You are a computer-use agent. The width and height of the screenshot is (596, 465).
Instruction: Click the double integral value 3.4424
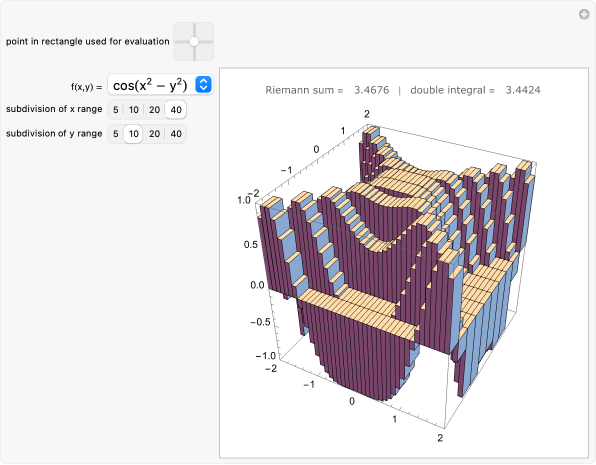[x=523, y=90]
